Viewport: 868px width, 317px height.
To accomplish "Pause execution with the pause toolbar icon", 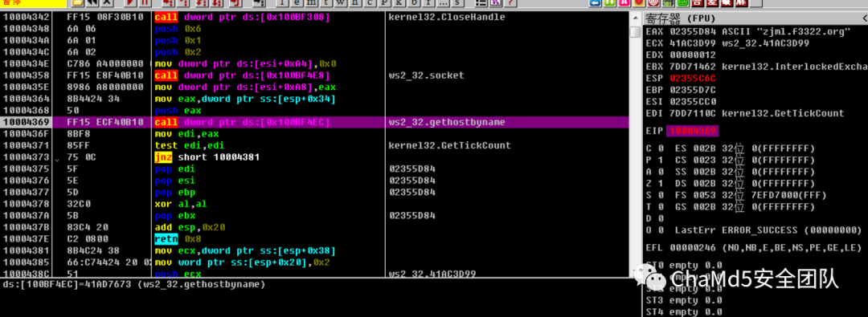I will coord(145,2).
